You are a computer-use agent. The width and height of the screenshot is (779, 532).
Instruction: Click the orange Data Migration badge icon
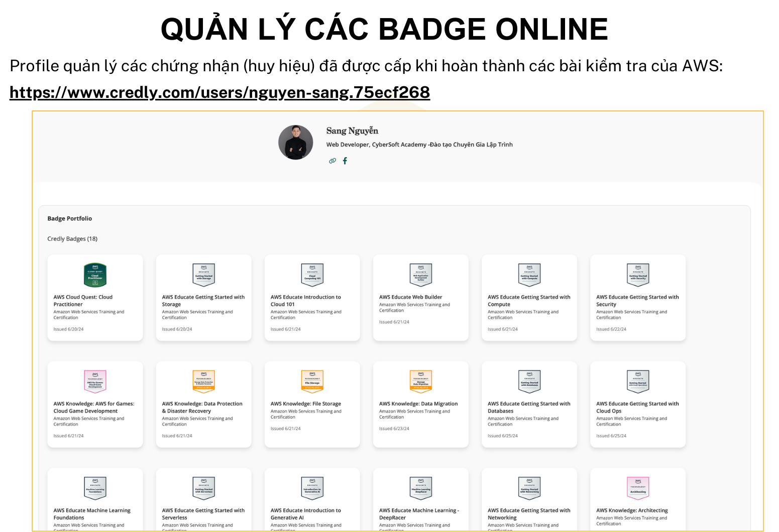tap(420, 381)
